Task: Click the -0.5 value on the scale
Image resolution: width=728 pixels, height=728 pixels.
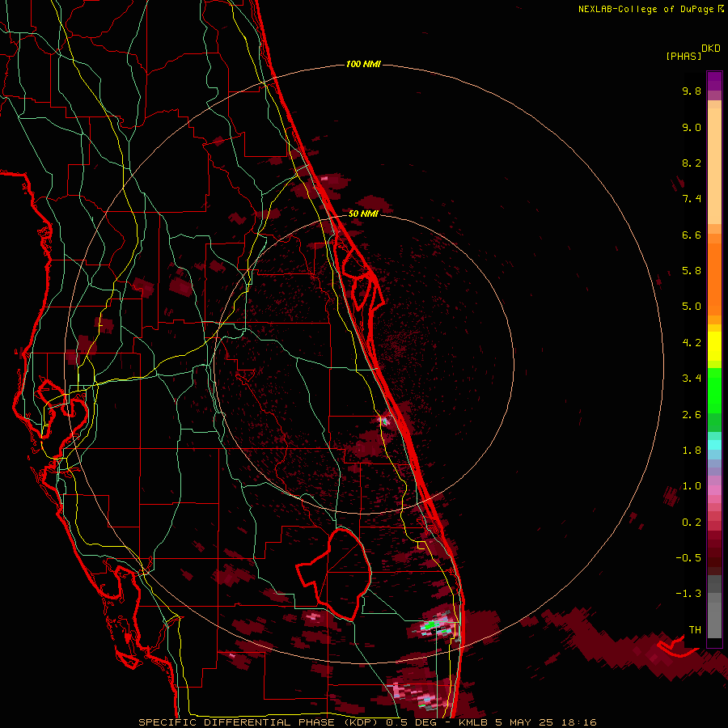Action: click(688, 558)
